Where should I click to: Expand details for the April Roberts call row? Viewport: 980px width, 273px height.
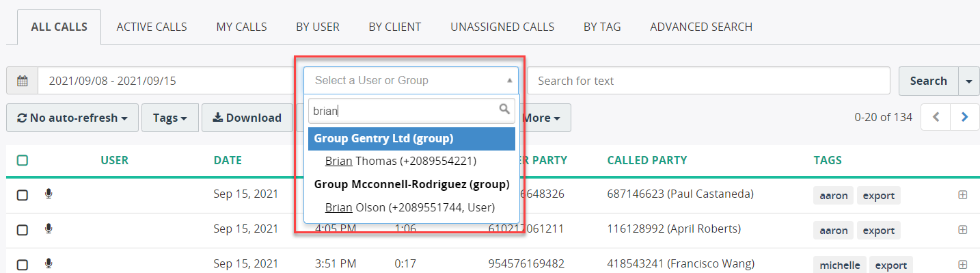coord(963,230)
